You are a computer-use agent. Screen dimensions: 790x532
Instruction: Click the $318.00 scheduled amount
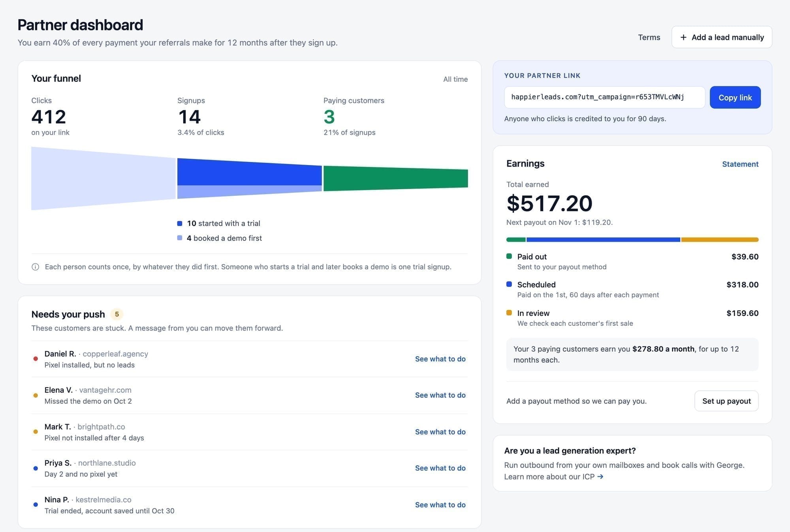click(742, 285)
